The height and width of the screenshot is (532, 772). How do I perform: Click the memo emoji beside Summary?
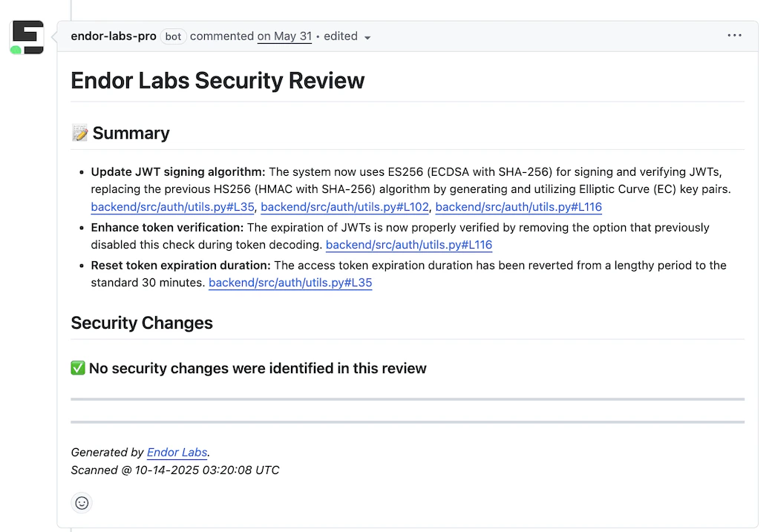coord(80,132)
